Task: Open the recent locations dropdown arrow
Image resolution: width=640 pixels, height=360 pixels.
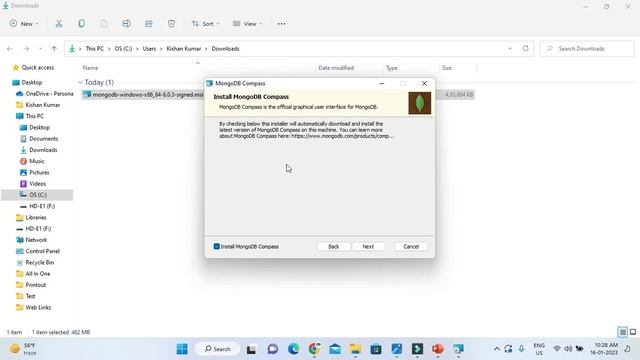Action: (40, 49)
